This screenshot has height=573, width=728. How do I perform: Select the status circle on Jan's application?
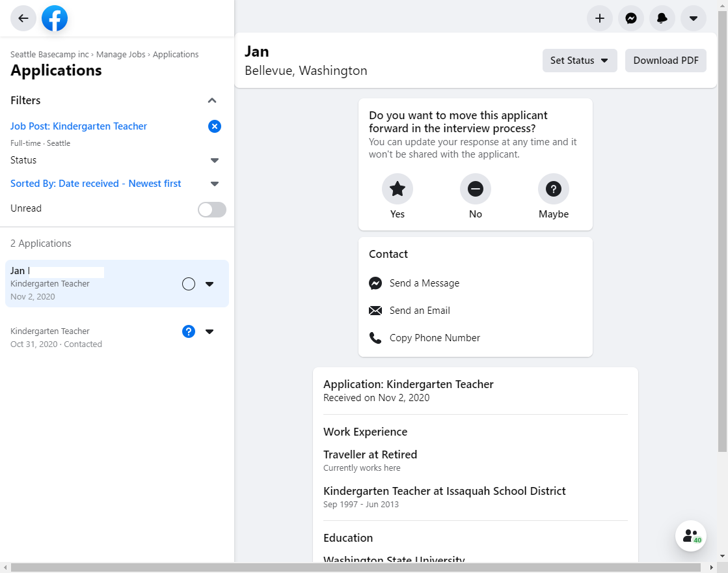[x=189, y=283]
